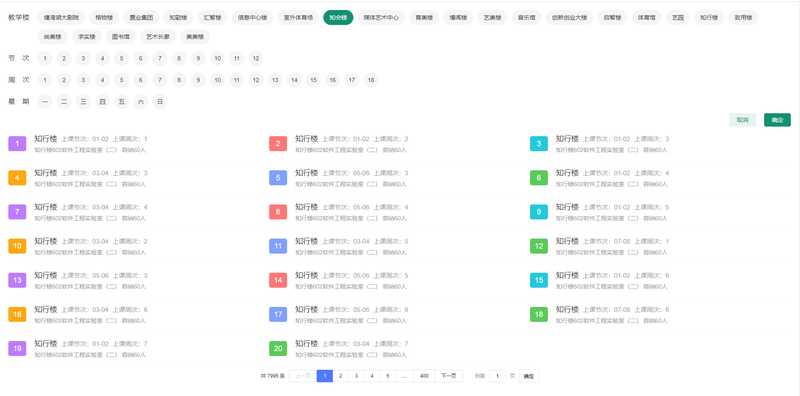Select the red number 8 result badge
Image resolution: width=800 pixels, height=396 pixels.
tap(278, 212)
